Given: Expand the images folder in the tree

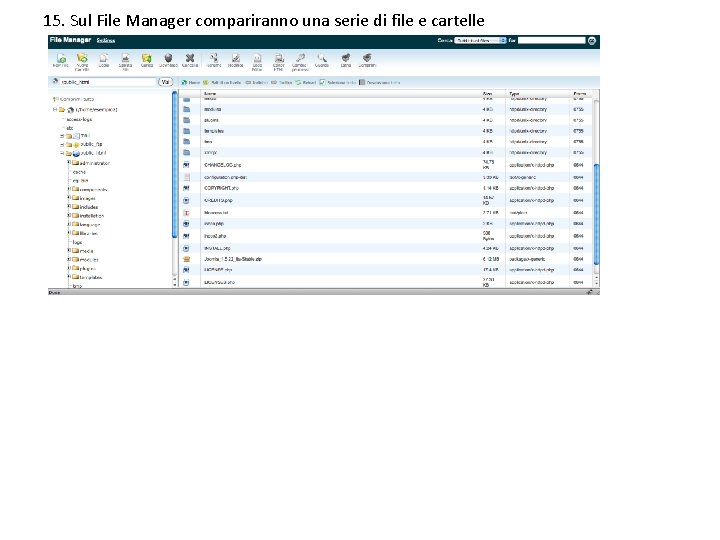Looking at the screenshot, I should tap(69, 197).
